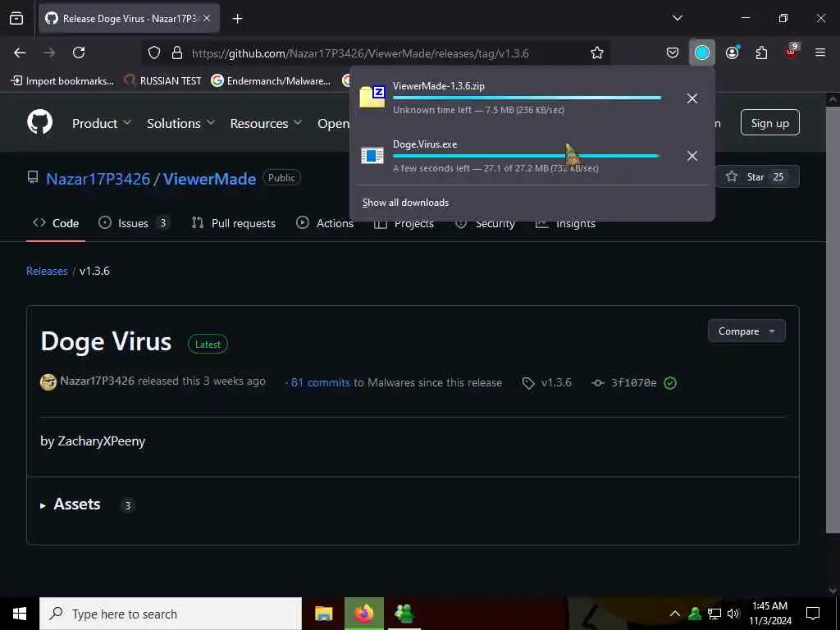Click Show all downloads
This screenshot has width=840, height=630.
tap(405, 203)
